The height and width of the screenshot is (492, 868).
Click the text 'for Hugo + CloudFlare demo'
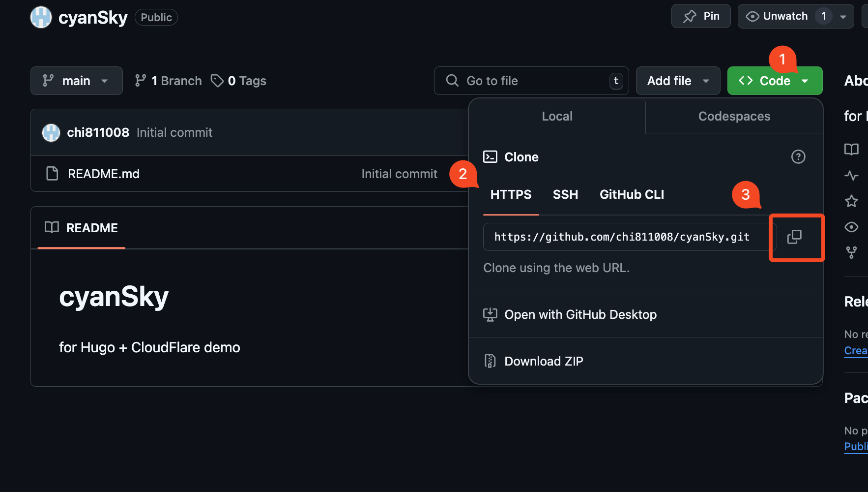click(149, 347)
